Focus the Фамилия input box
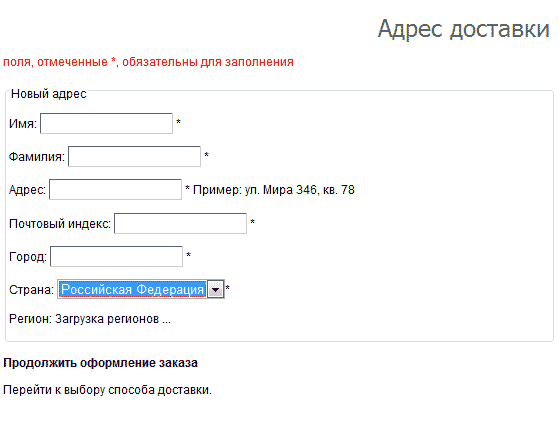 tap(134, 156)
